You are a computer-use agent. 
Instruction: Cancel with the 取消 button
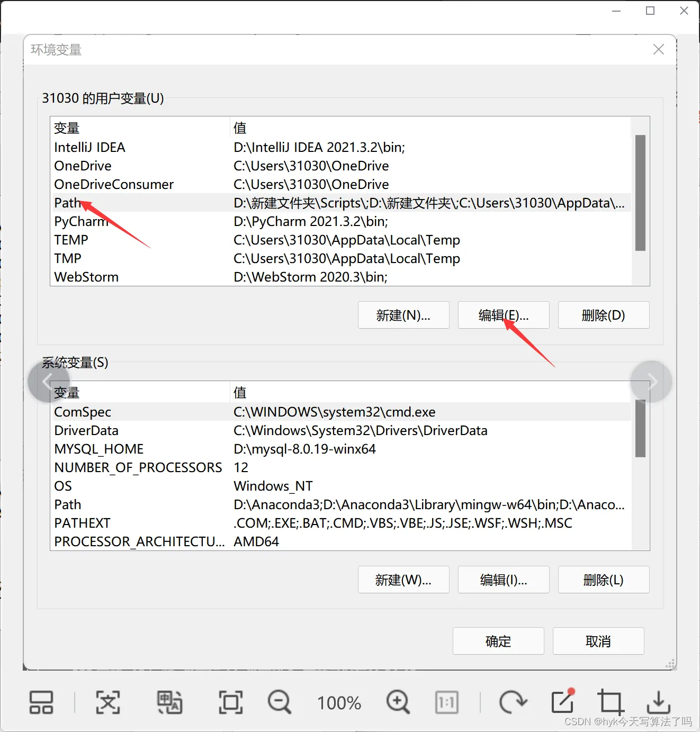tap(598, 641)
